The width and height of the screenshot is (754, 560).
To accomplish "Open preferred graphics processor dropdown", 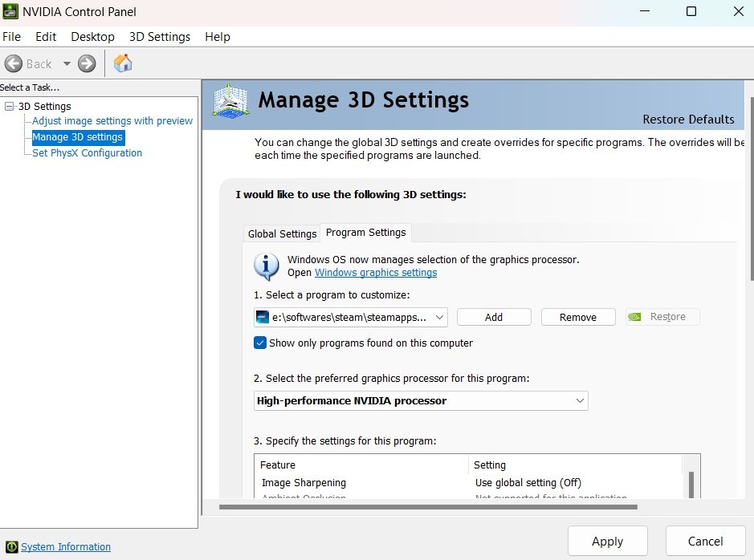I will click(x=421, y=400).
